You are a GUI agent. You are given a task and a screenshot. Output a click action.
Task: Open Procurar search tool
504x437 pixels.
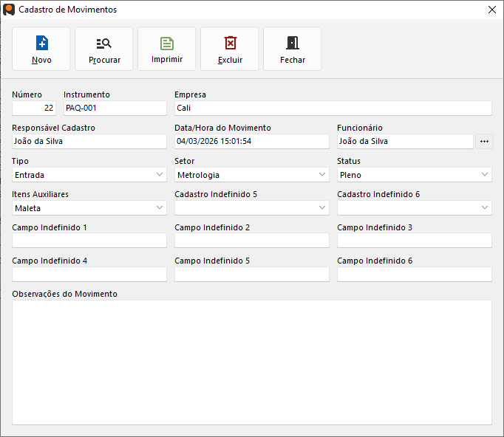click(104, 49)
